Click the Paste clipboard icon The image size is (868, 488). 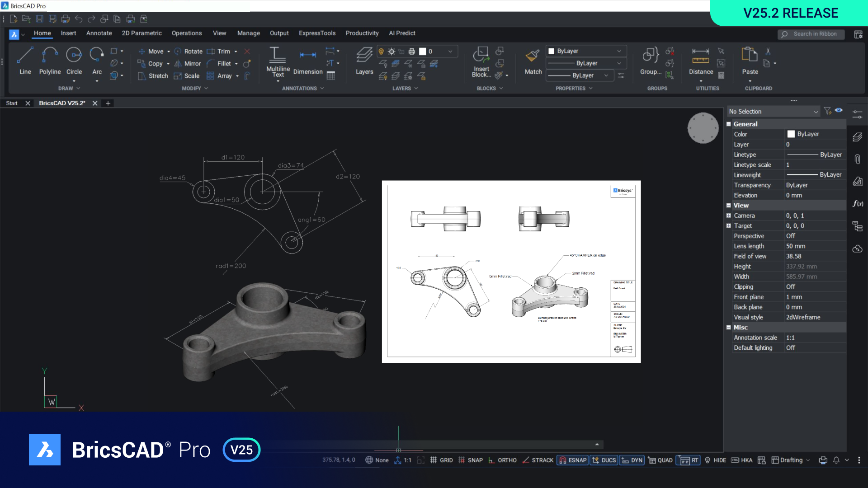click(750, 55)
